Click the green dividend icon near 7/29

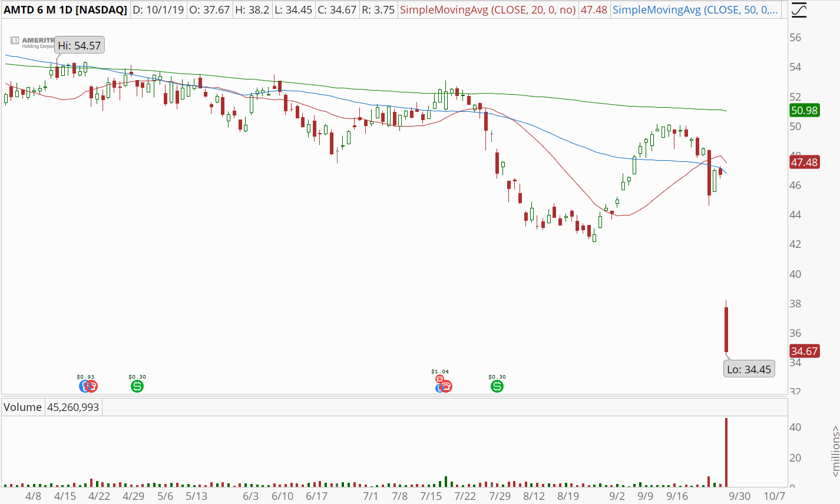(x=497, y=386)
